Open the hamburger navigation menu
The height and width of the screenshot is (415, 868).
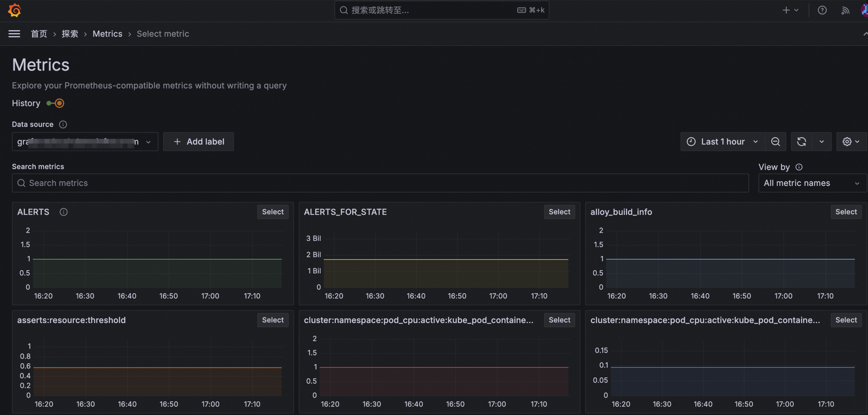14,34
